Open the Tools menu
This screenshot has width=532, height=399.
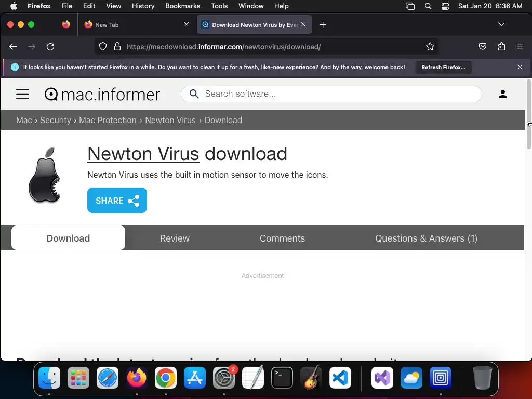pyautogui.click(x=219, y=6)
